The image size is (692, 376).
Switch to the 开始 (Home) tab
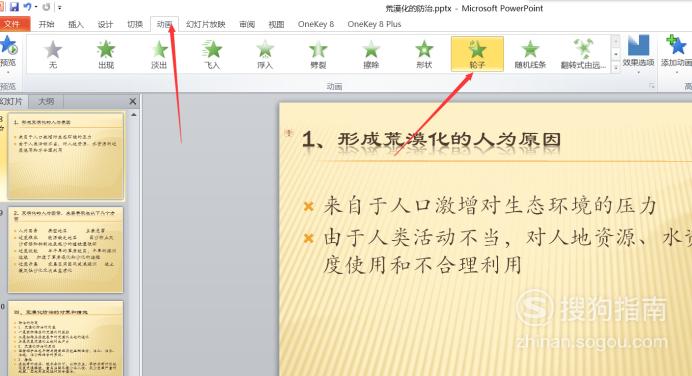46,24
